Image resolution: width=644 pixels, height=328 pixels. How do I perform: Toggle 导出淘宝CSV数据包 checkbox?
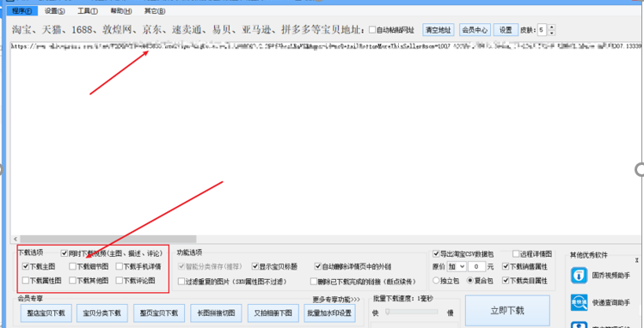tap(436, 254)
